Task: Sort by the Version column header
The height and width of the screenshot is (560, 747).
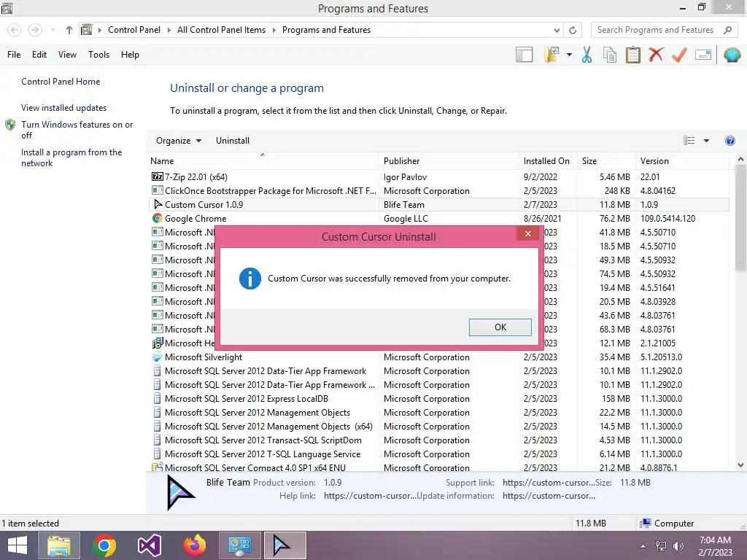Action: [682, 161]
